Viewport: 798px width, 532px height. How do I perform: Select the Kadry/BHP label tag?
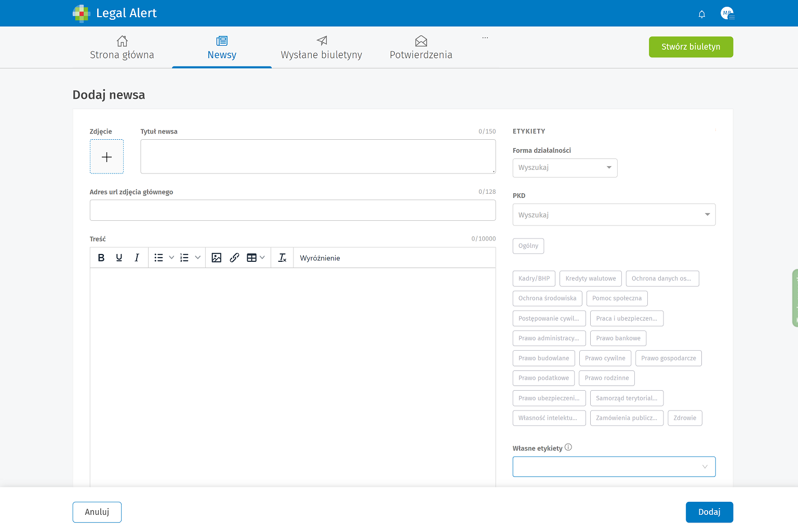pyautogui.click(x=534, y=278)
